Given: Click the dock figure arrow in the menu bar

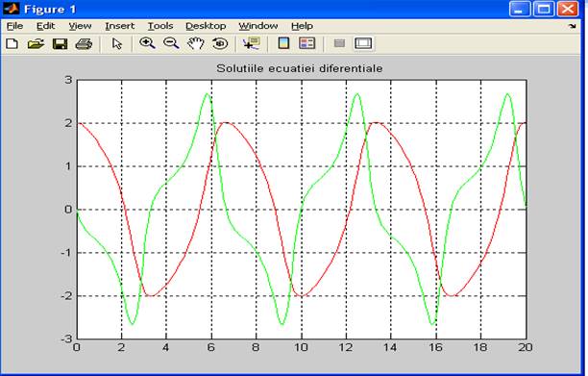Looking at the screenshot, I should pos(572,26).
